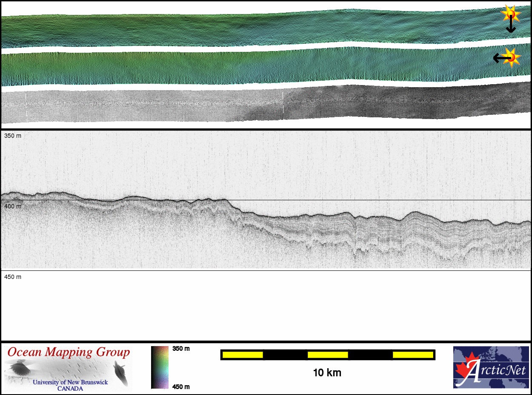Click the depth color scale legend bar
This screenshot has width=532, height=395.
pos(160,367)
